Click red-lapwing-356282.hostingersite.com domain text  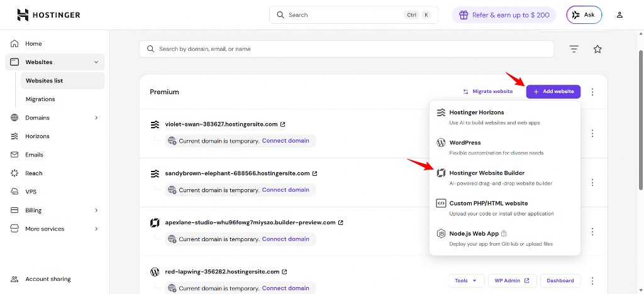tap(222, 272)
